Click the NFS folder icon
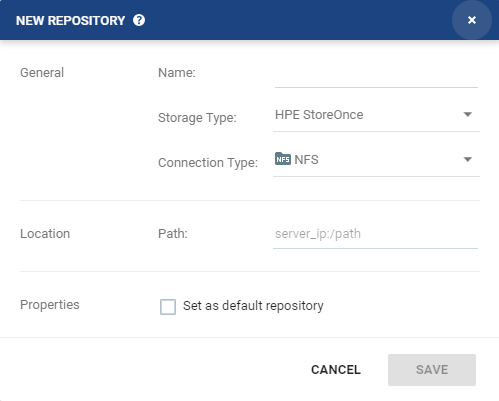499x401 pixels. [x=283, y=159]
